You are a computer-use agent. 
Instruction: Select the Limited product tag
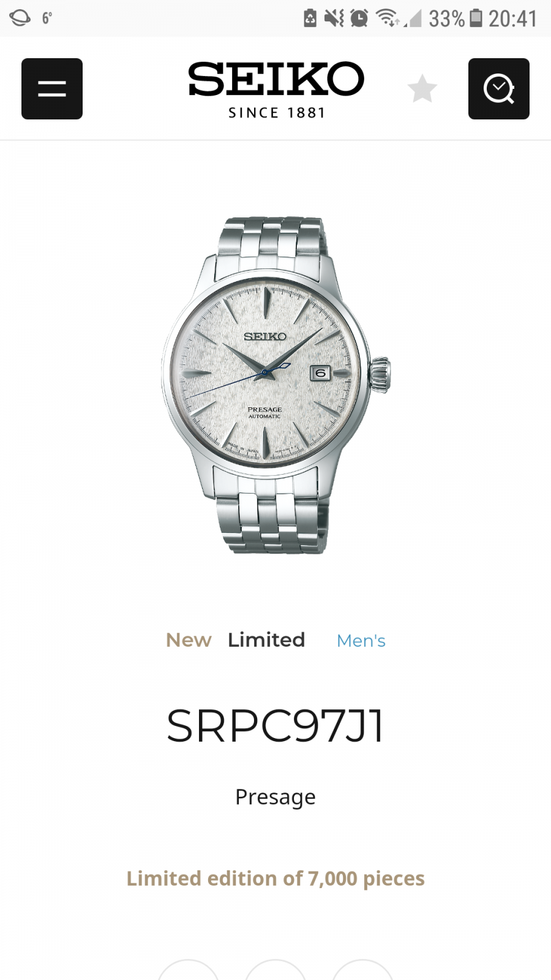click(x=266, y=640)
